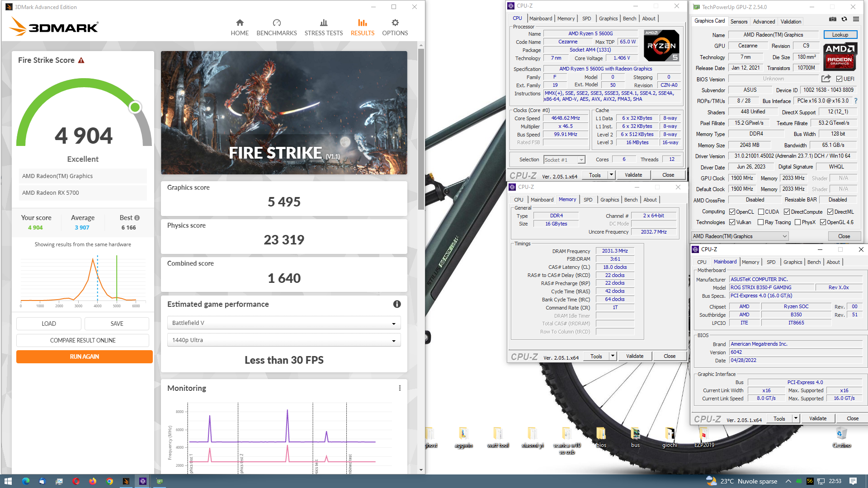Open the Windows Start menu
This screenshot has width=868, height=488.
[8, 481]
